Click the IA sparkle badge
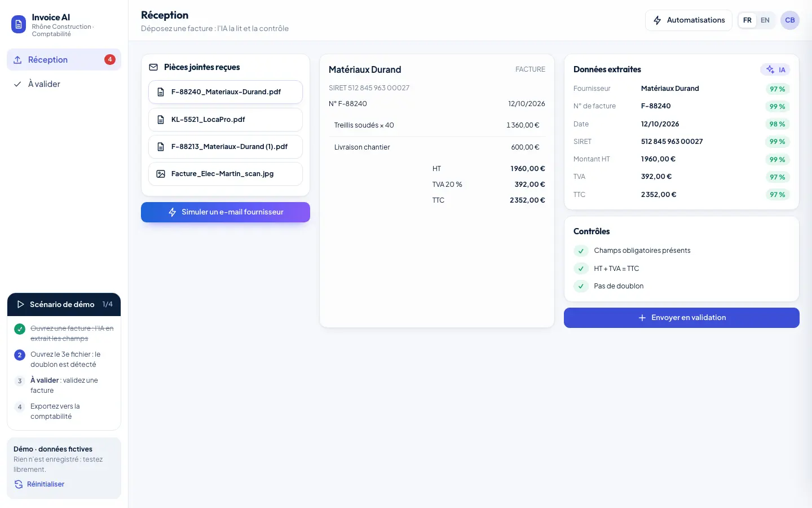 point(775,69)
